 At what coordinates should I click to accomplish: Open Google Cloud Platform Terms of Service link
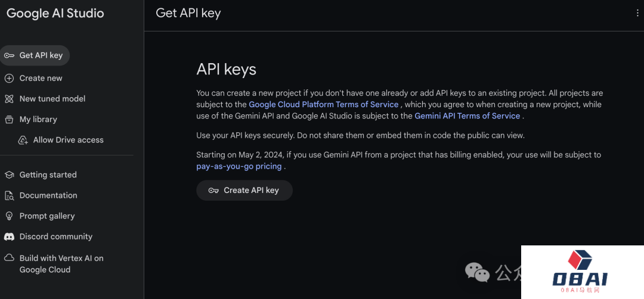(x=323, y=104)
